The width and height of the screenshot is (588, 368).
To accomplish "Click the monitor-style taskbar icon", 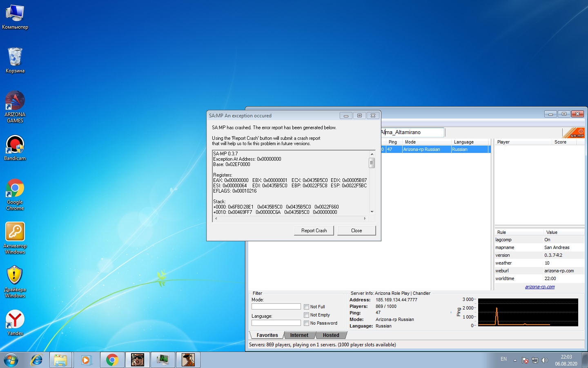I will [x=163, y=360].
